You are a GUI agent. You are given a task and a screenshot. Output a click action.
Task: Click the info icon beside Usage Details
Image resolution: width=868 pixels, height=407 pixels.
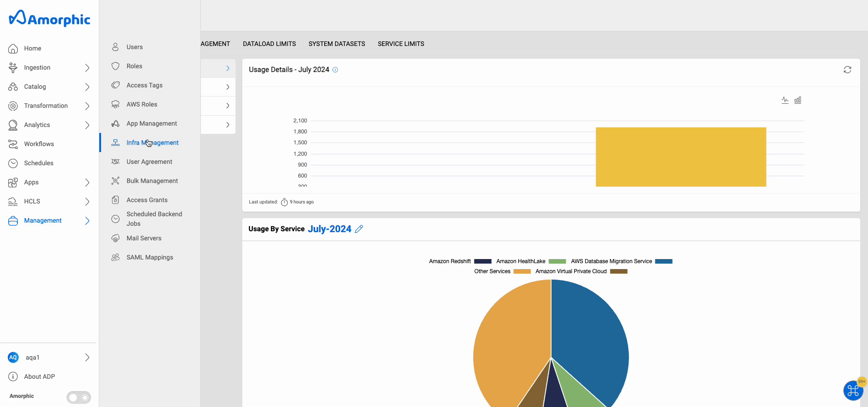(x=335, y=70)
